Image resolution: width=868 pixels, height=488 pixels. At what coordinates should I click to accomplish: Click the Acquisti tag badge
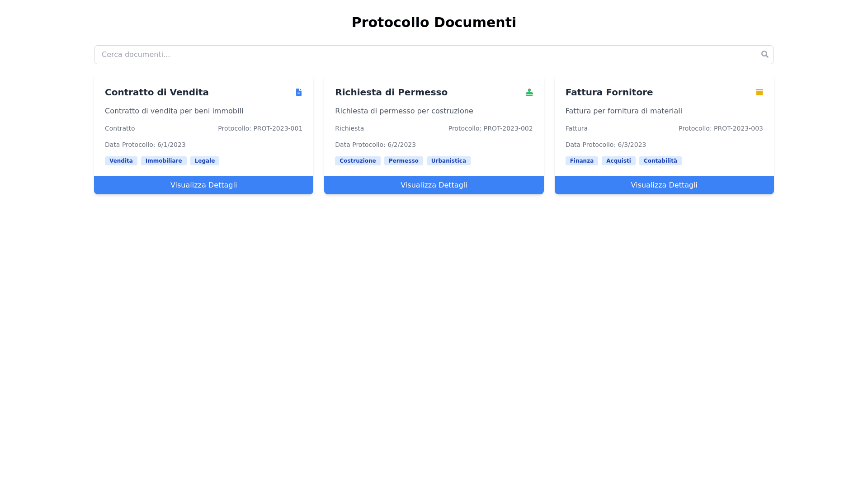(x=618, y=161)
